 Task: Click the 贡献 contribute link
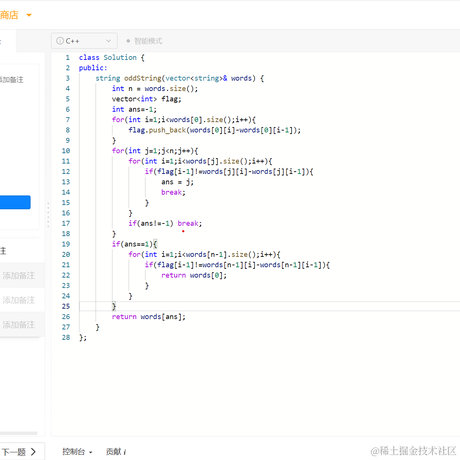(116, 452)
